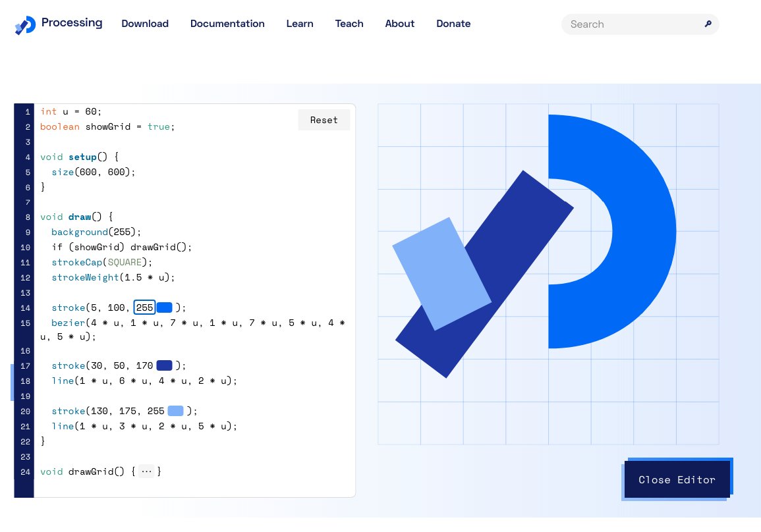Click the Close Editor button
Image resolution: width=761 pixels, height=532 pixels.
pos(677,480)
